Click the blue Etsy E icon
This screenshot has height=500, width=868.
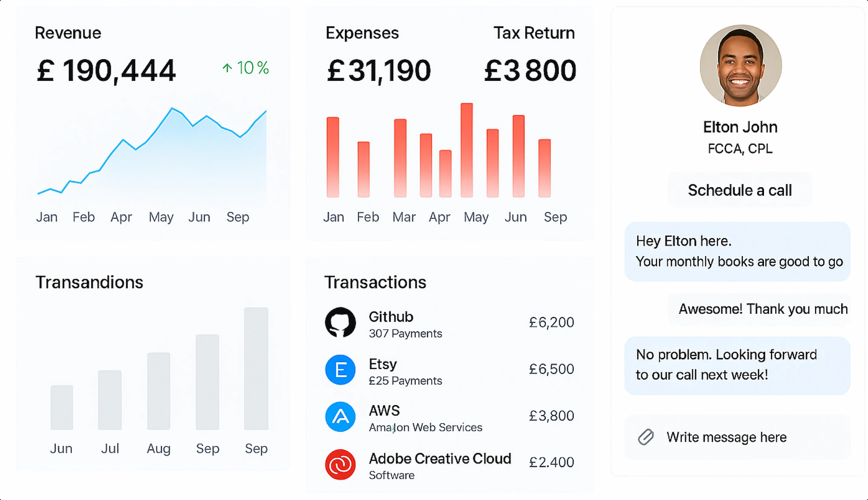340,369
